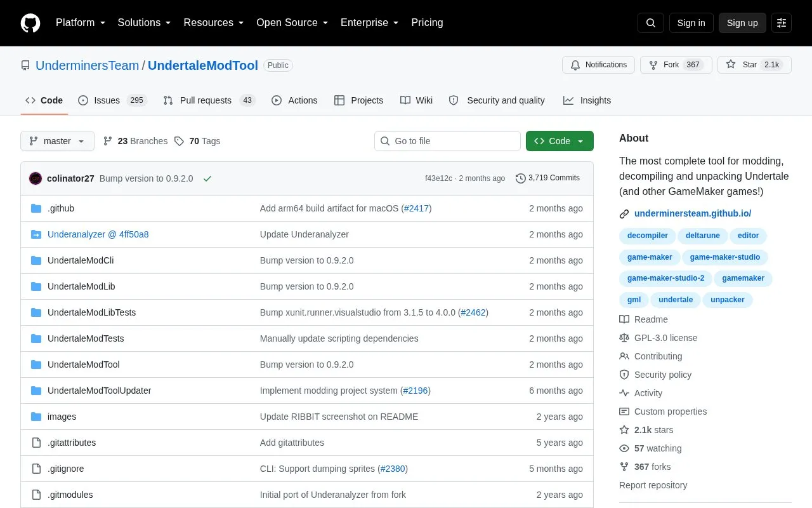The image size is (812, 508).
Task: Click the UndertaleModToolUpdater folder icon
Action: (x=36, y=391)
